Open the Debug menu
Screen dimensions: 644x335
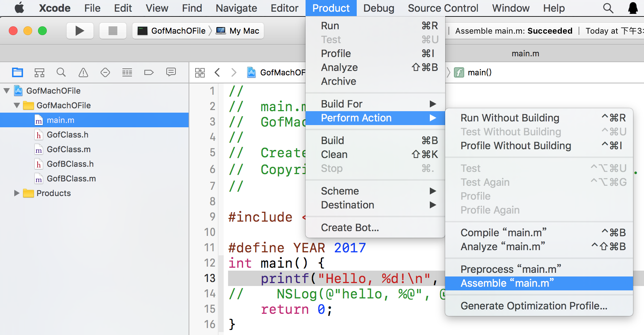click(379, 8)
